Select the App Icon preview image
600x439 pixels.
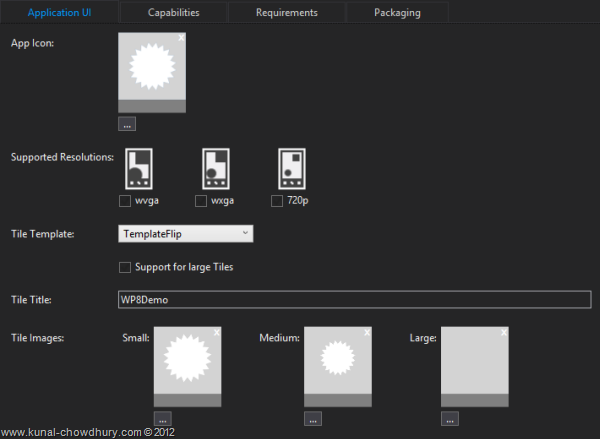pos(152,72)
